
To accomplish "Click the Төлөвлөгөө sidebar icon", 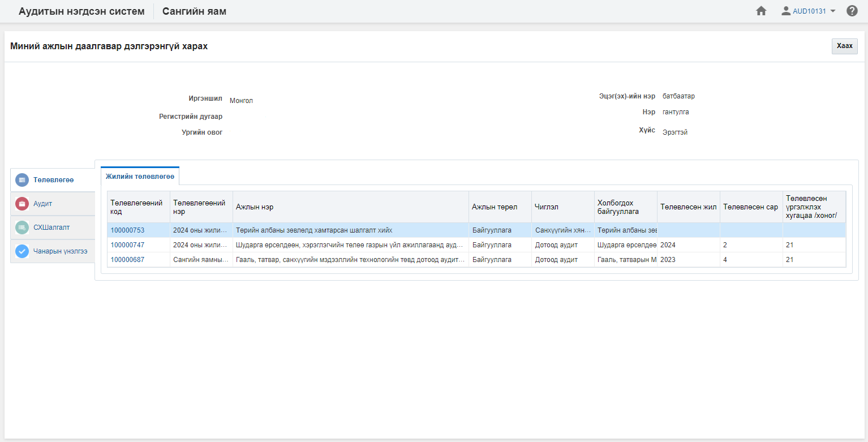I will (22, 180).
